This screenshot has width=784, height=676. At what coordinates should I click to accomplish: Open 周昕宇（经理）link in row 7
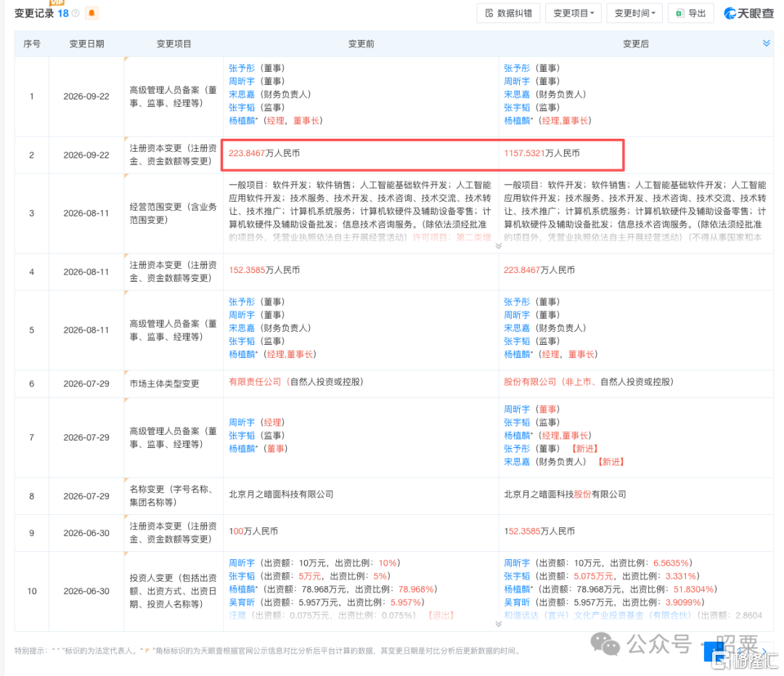tap(242, 423)
